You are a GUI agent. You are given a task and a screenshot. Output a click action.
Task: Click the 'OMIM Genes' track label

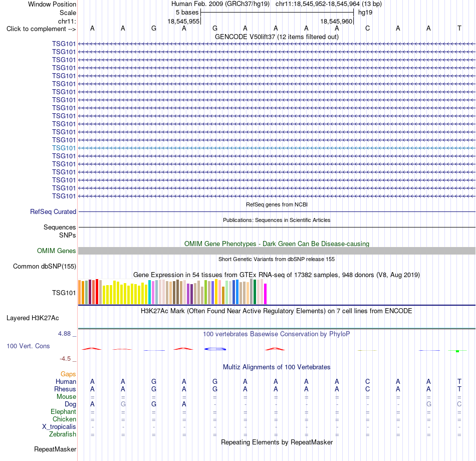[x=56, y=251]
